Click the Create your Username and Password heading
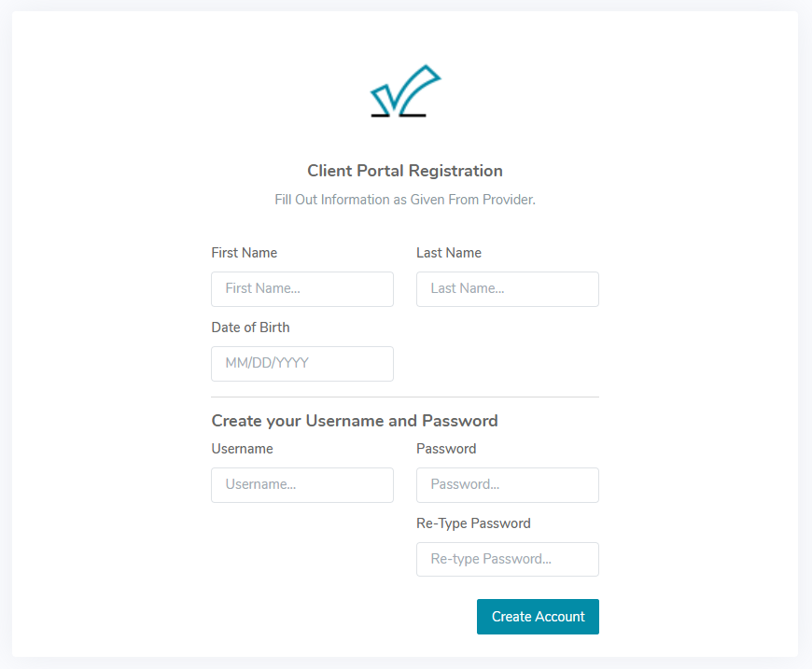This screenshot has height=669, width=812. pos(355,421)
